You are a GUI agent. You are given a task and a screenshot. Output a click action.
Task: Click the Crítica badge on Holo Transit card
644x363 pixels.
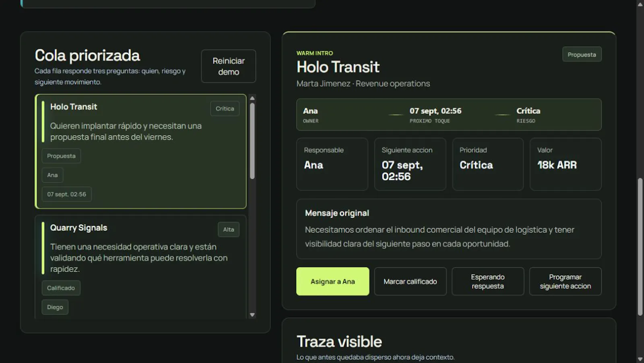coord(225,108)
